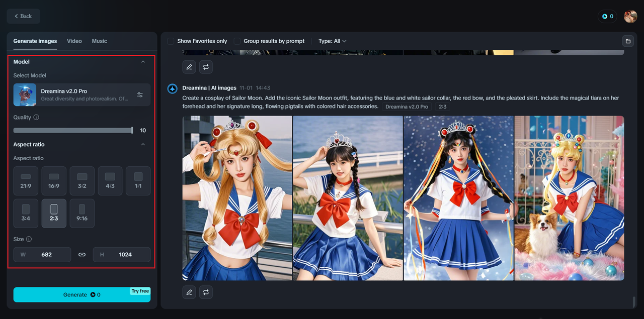644x319 pixels.
Task: Edit prompt icon below Sailor Moon images
Action: (189, 292)
